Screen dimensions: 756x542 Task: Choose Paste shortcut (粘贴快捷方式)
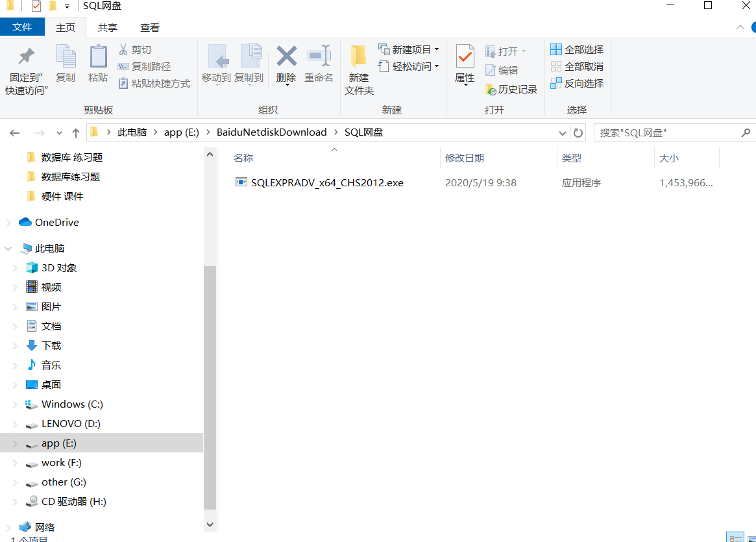coord(154,84)
